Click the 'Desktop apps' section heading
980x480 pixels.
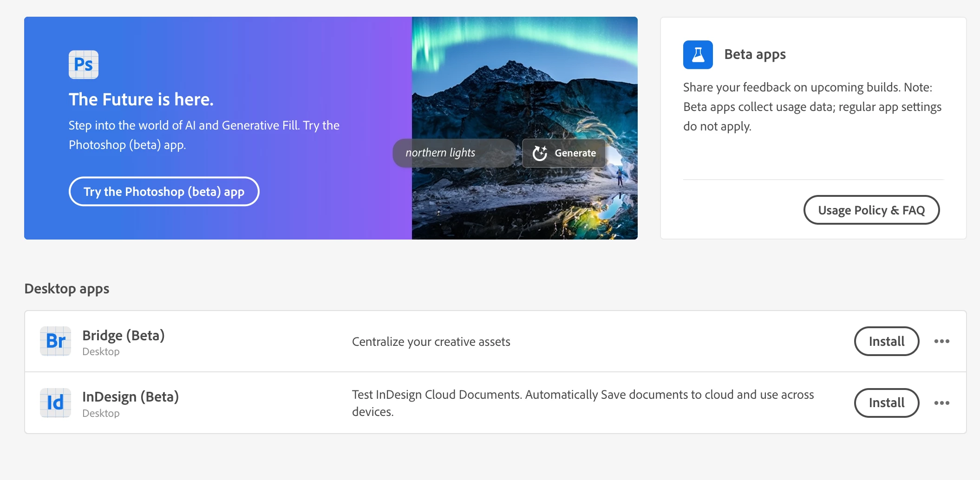67,289
